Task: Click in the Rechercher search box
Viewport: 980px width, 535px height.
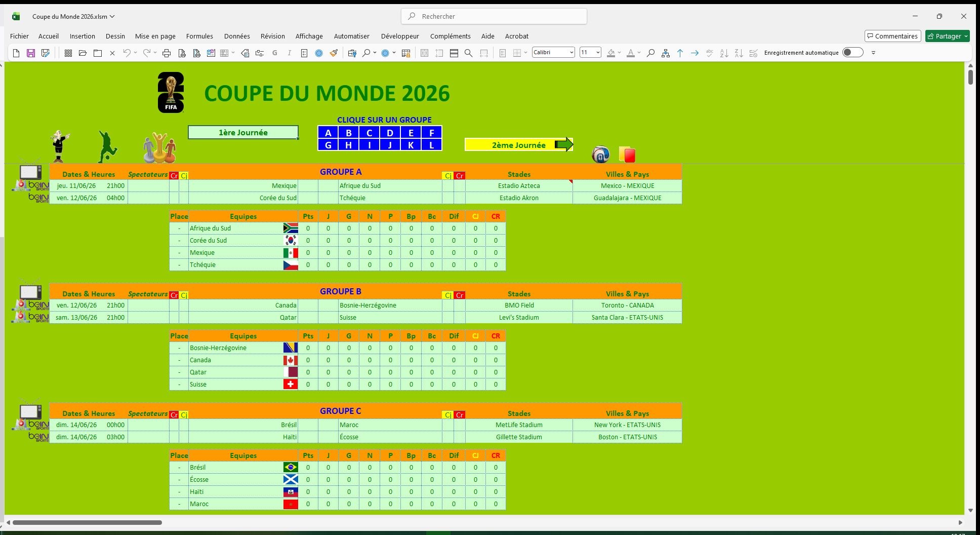Action: click(494, 16)
